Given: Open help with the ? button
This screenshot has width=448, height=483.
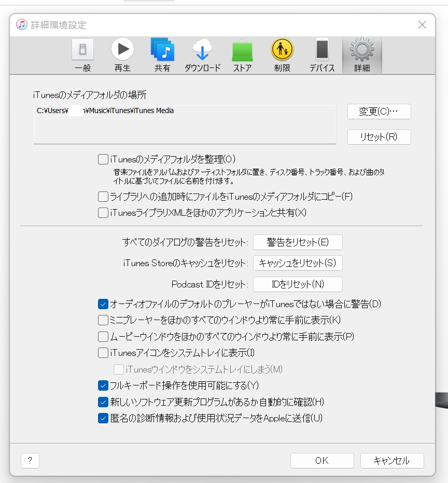Looking at the screenshot, I should pos(30,461).
